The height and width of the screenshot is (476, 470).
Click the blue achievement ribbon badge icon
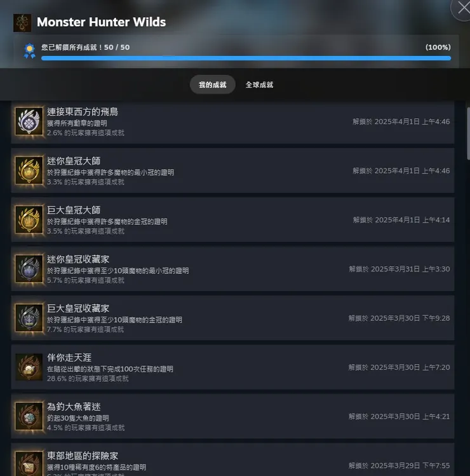[29, 51]
